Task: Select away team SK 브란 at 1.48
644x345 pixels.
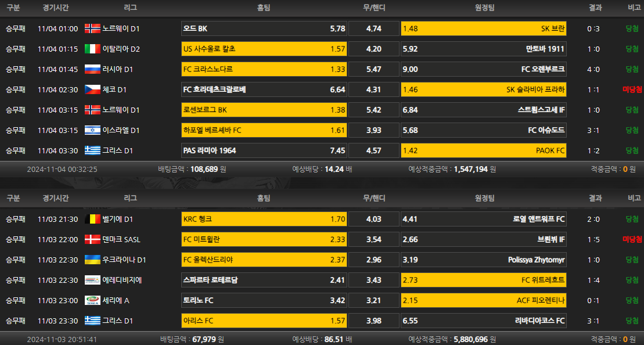Action: coord(484,28)
